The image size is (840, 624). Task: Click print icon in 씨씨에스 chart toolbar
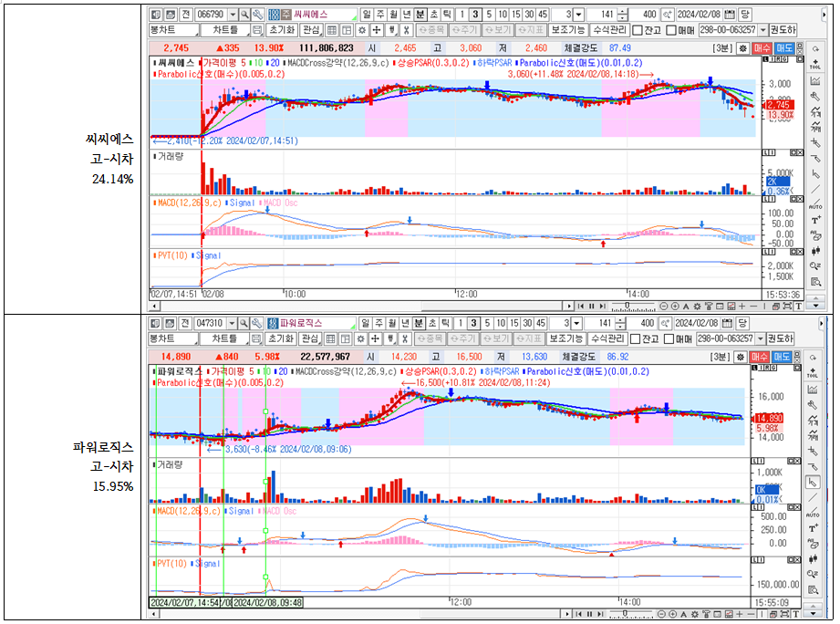tap(170, 15)
